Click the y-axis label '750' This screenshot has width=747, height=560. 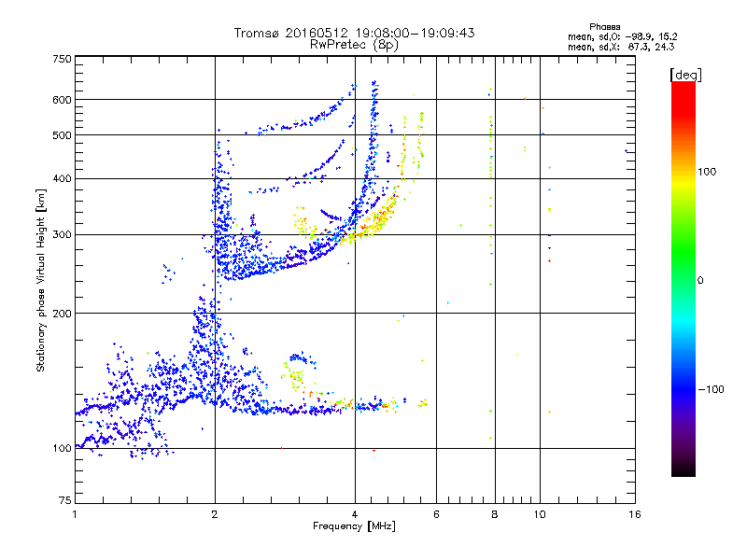62,59
